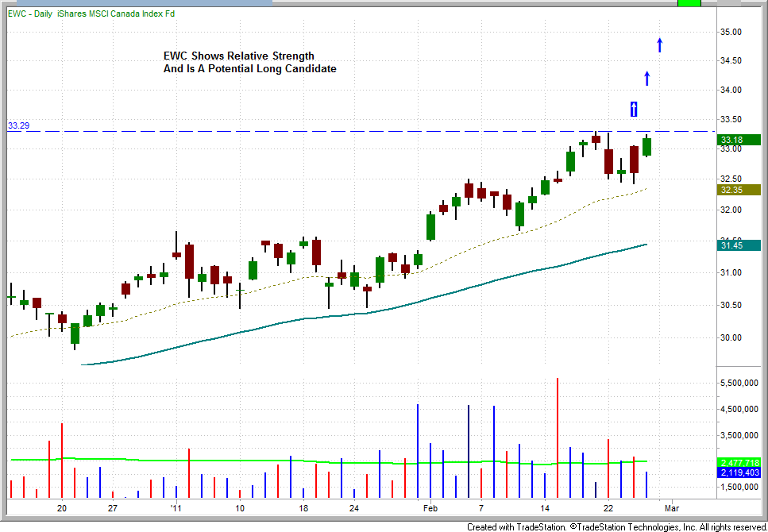Select the green 33.18 last price tag
768x532 pixels.
pyautogui.click(x=738, y=140)
